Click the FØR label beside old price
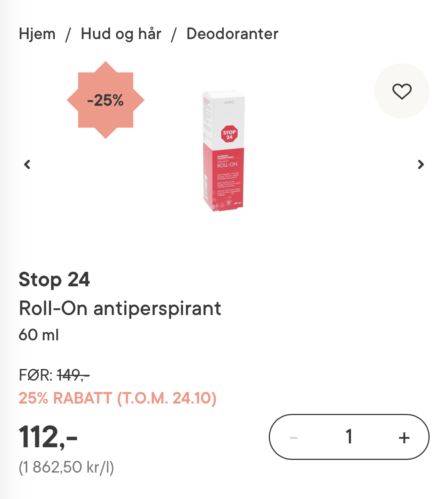The height and width of the screenshot is (499, 448). tap(36, 375)
